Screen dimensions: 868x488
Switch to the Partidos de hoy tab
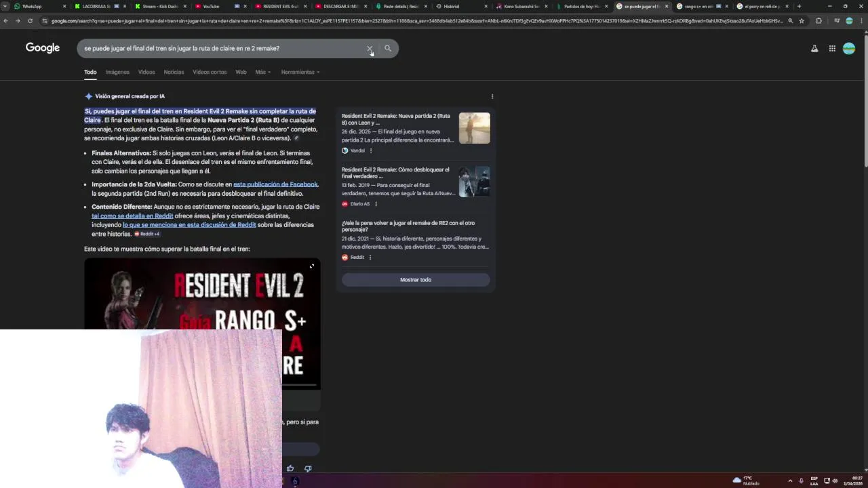[x=581, y=6]
